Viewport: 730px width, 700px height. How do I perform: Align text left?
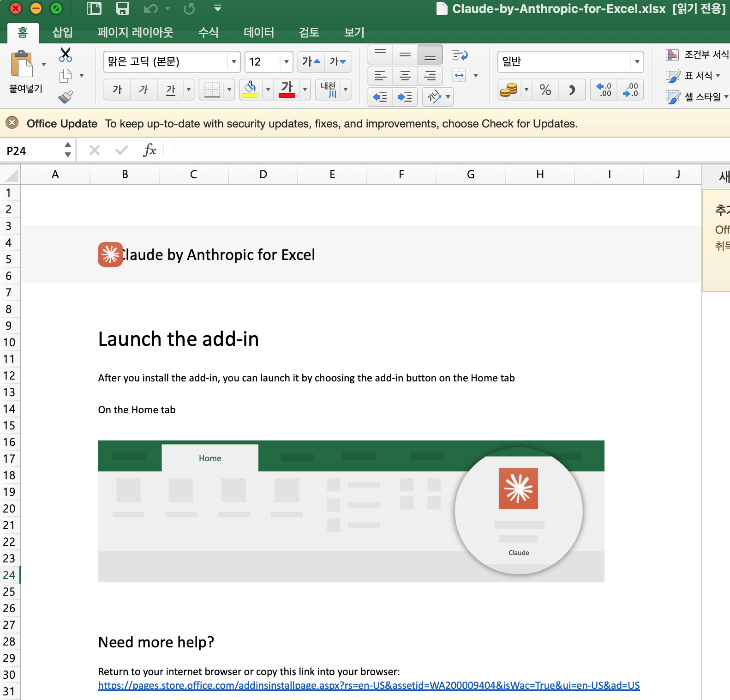click(380, 75)
